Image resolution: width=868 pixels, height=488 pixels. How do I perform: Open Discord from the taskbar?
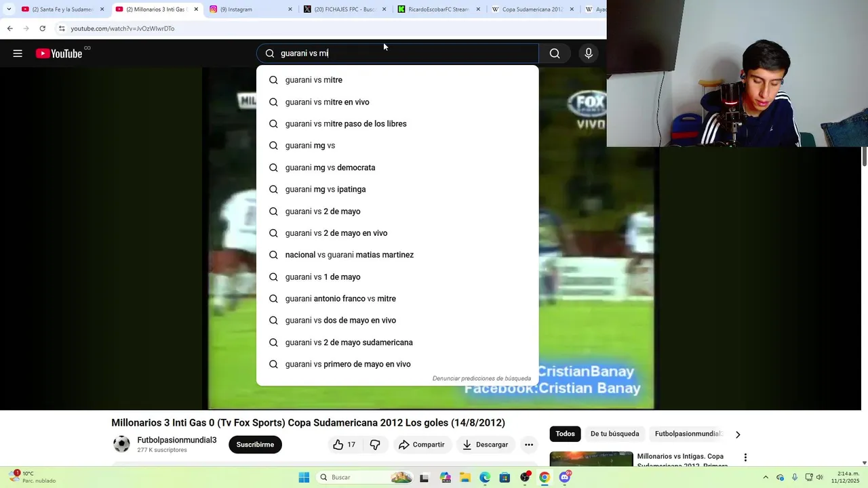[564, 477]
